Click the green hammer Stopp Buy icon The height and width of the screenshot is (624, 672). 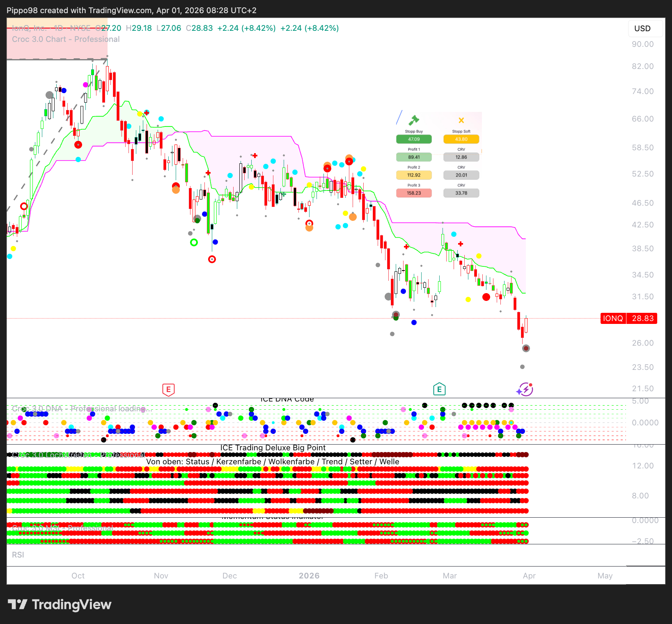(413, 120)
